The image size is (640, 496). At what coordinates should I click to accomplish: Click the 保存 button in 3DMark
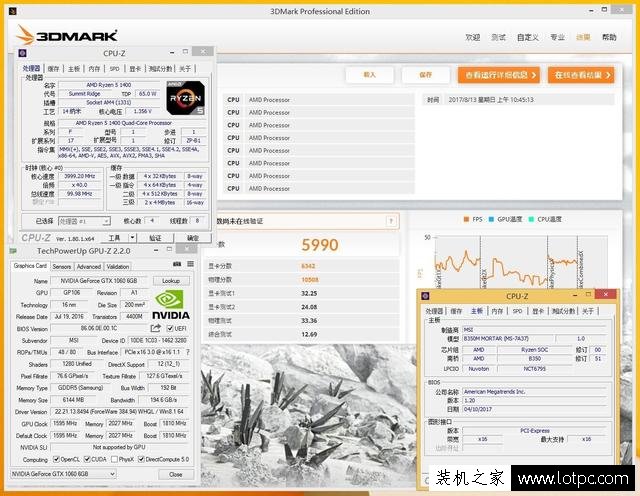coord(425,75)
